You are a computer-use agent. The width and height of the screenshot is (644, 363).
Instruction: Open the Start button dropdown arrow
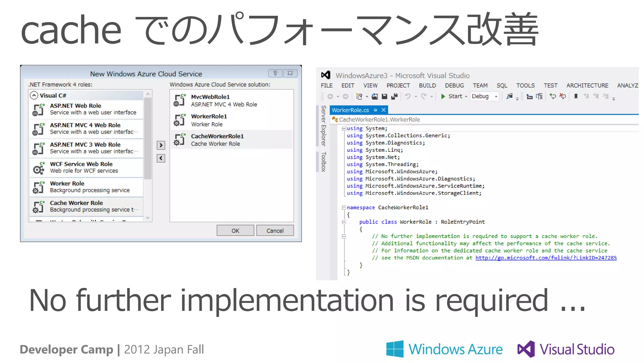coord(466,97)
